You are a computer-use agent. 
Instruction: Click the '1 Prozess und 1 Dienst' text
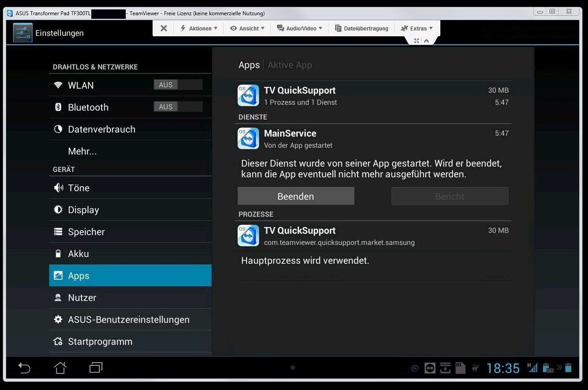pyautogui.click(x=300, y=102)
